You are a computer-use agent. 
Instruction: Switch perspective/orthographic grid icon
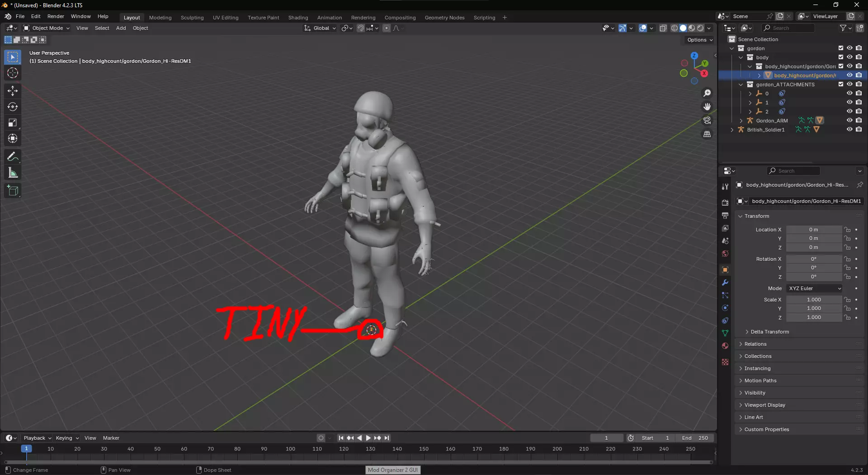(x=707, y=134)
